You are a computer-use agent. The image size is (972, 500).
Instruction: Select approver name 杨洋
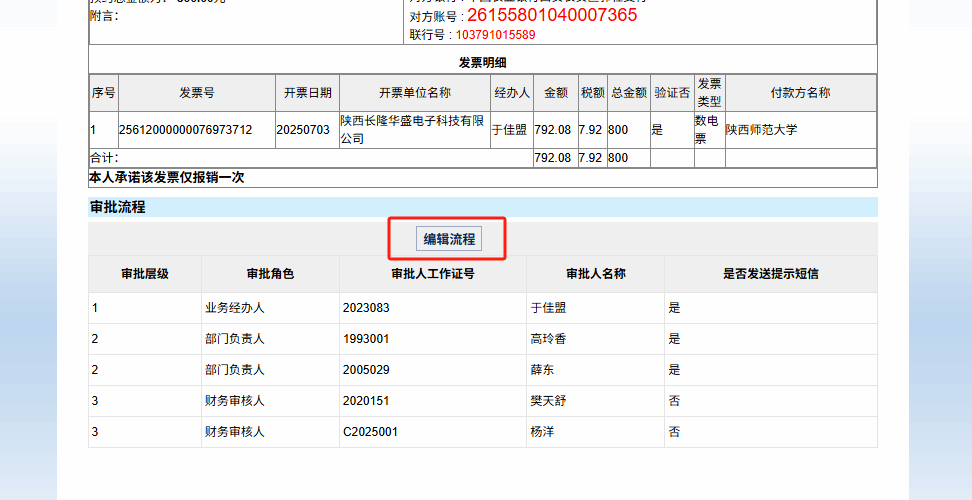point(542,432)
